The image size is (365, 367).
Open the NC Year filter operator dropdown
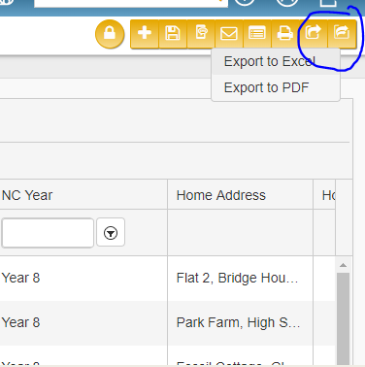[x=111, y=233]
